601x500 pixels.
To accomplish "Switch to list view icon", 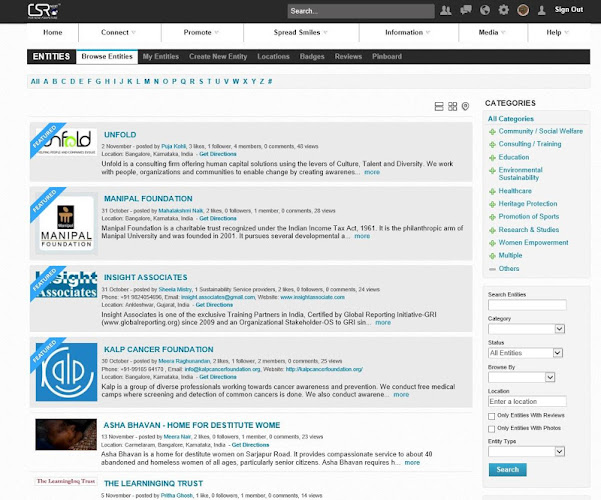I will click(439, 106).
